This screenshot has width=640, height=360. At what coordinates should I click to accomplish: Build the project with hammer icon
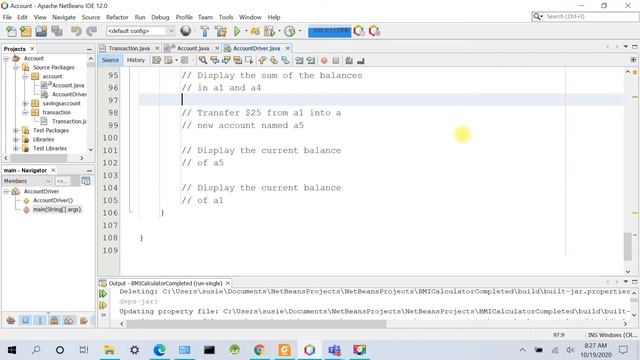[204, 31]
